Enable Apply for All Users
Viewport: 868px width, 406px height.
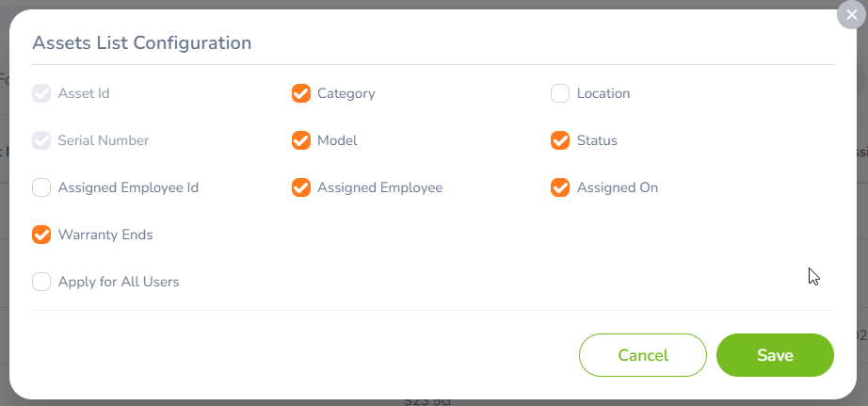pos(41,282)
